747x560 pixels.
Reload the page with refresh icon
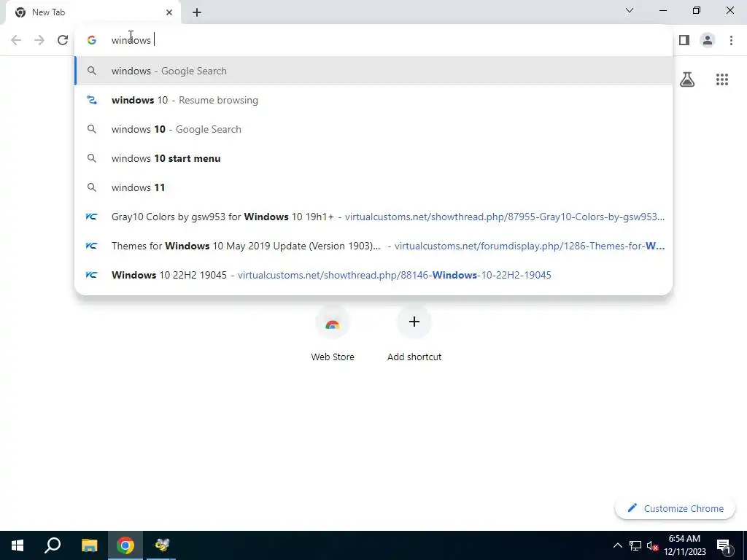63,40
